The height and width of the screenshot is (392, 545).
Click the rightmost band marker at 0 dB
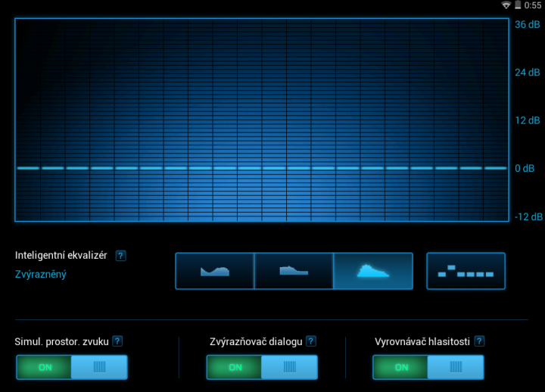click(495, 168)
